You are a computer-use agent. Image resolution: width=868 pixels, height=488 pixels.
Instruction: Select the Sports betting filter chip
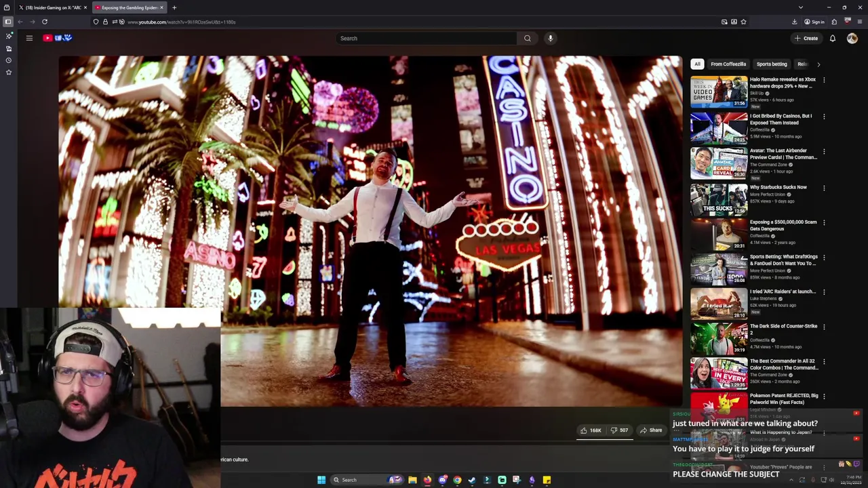pyautogui.click(x=772, y=64)
